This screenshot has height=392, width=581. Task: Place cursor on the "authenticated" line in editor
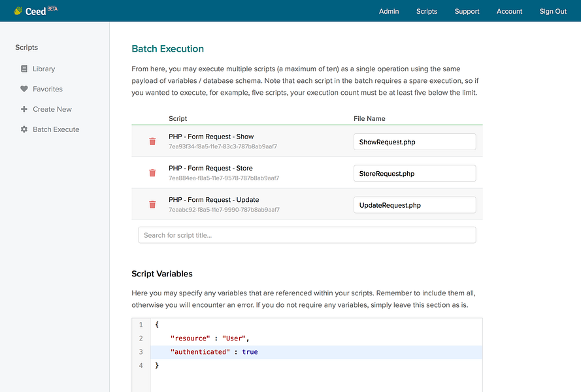click(x=316, y=352)
